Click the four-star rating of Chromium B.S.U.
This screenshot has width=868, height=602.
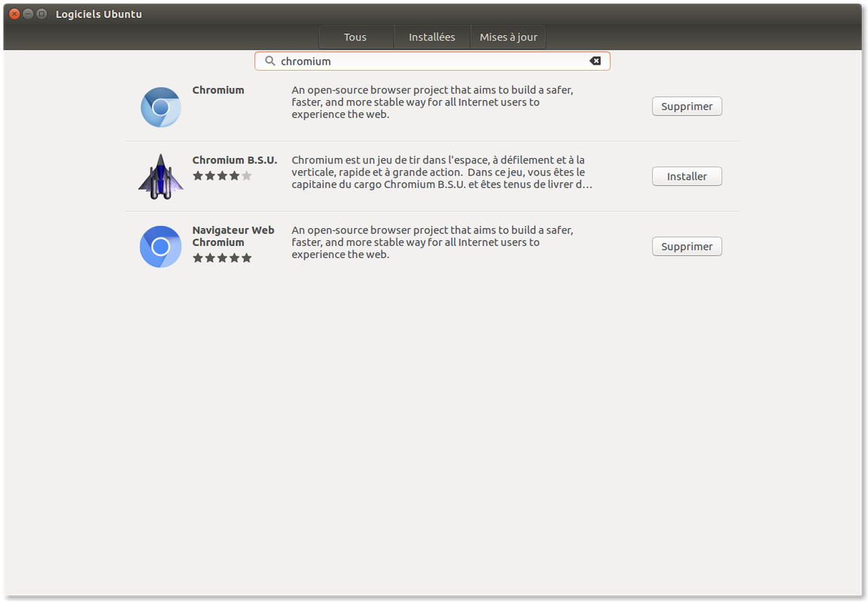(x=222, y=176)
